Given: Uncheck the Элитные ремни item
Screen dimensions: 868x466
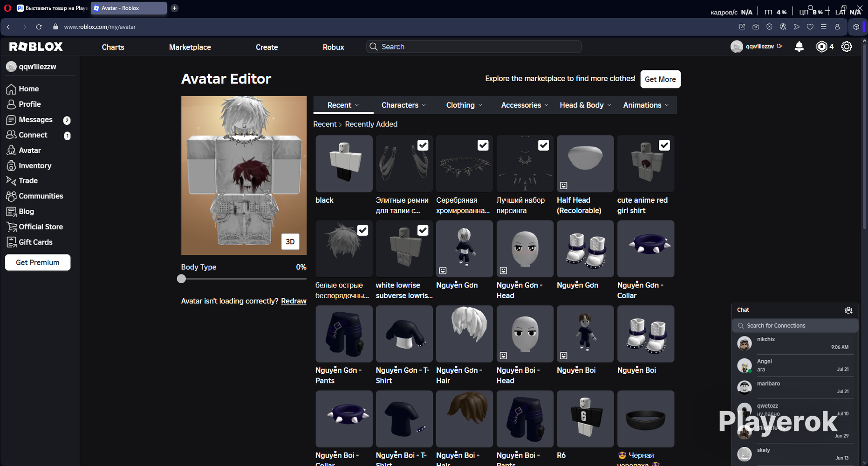Looking at the screenshot, I should [x=423, y=145].
